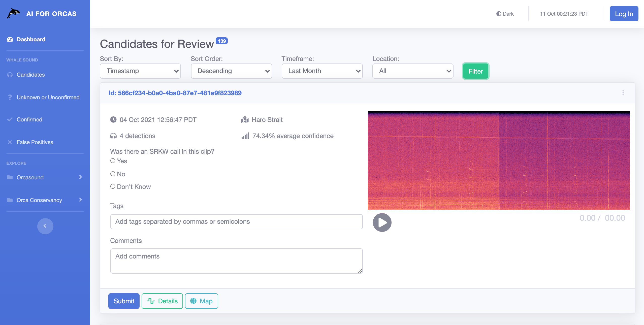Select the No radio button
Image resolution: width=644 pixels, height=325 pixels.
pyautogui.click(x=112, y=174)
